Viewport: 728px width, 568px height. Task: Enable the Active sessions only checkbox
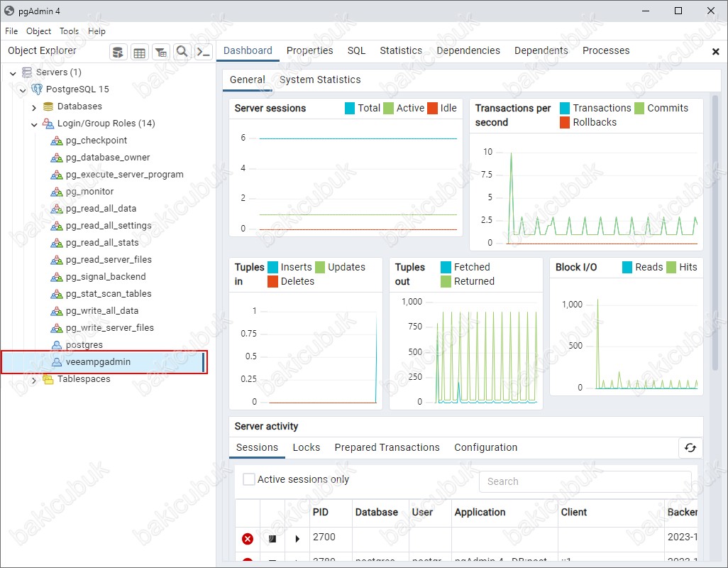pyautogui.click(x=249, y=479)
